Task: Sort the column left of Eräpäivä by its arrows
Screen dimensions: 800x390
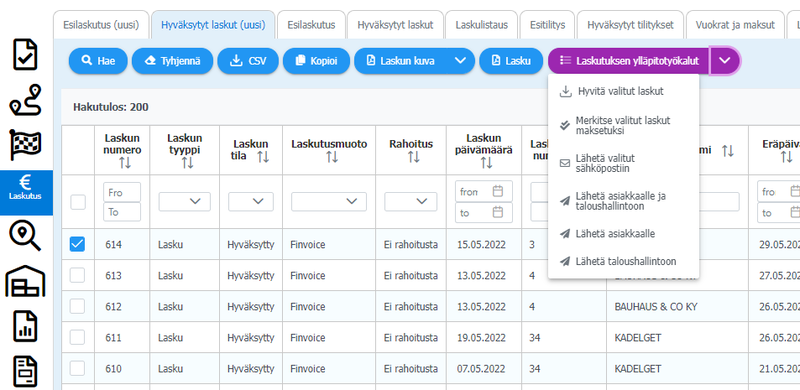Action: tap(728, 151)
